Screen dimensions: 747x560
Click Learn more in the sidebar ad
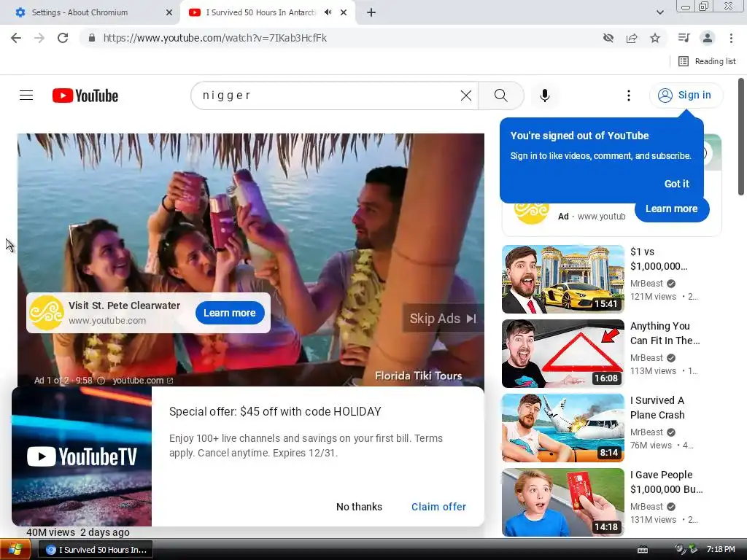coord(671,209)
